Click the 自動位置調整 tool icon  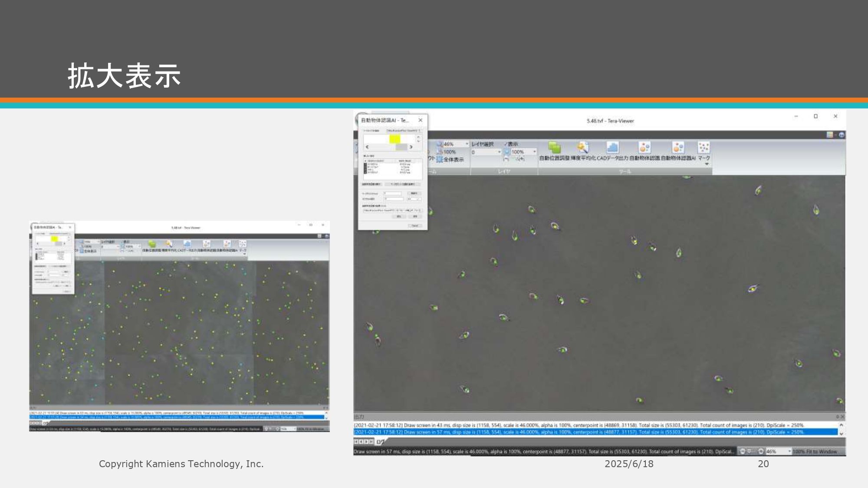pos(554,148)
